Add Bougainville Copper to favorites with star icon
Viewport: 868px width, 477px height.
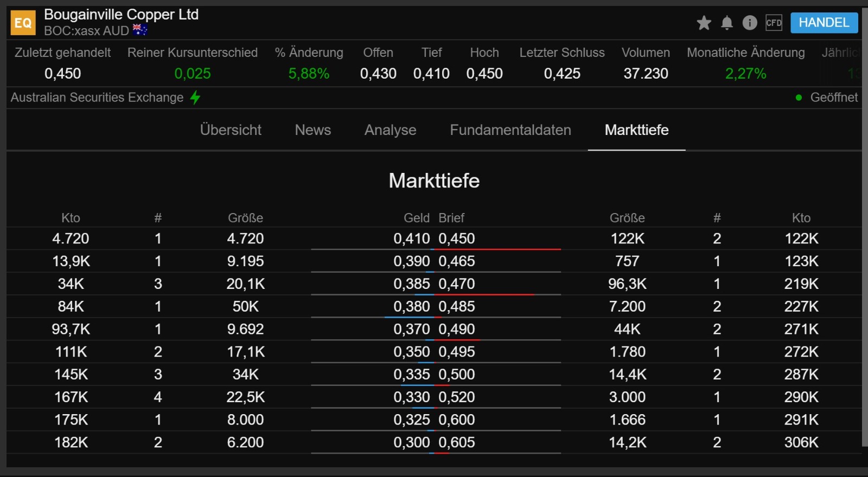coord(704,23)
